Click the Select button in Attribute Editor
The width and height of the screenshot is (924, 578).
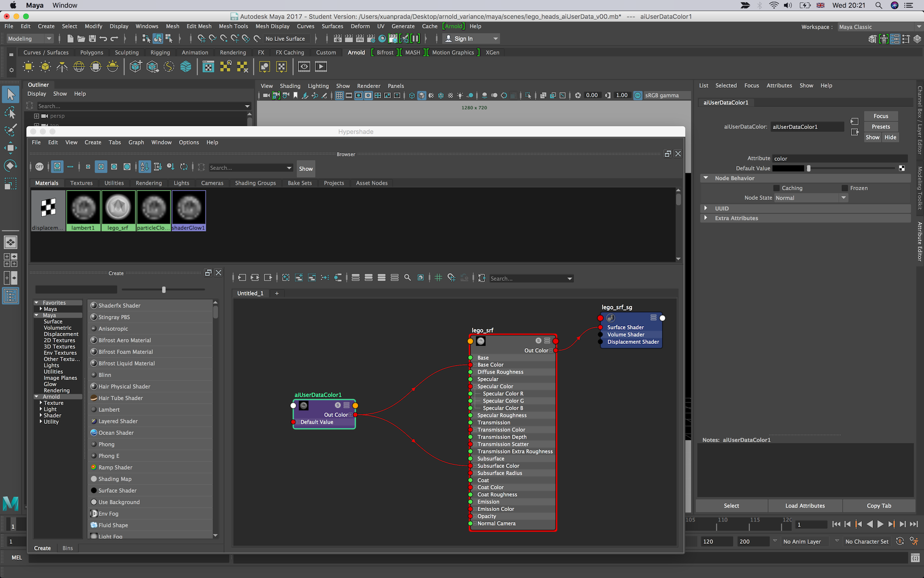731,506
